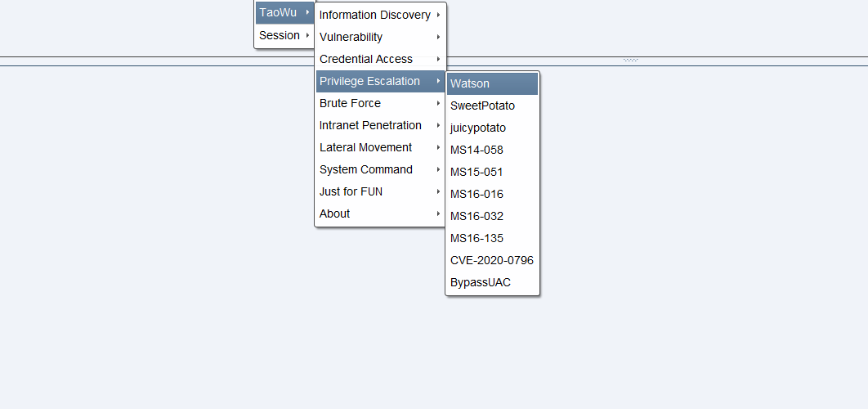Screen dimensions: 868x409
Task: Open the Brute Force submenu
Action: [x=380, y=104]
